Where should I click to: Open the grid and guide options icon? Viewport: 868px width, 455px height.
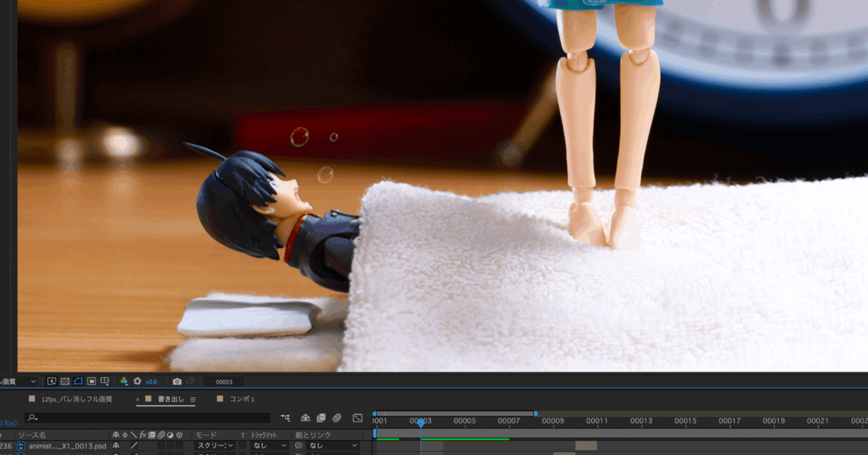coord(105,382)
